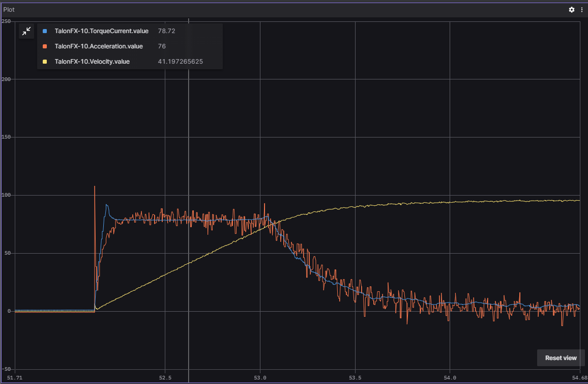Viewport: 588px width, 384px height.
Task: Click the orange Acceleration color swatch
Action: [x=45, y=46]
